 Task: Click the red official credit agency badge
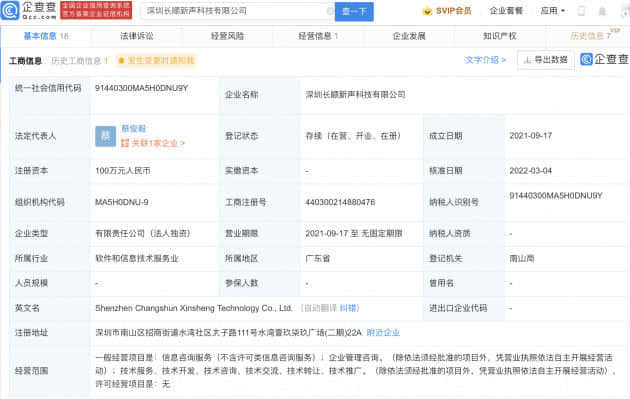coord(96,10)
